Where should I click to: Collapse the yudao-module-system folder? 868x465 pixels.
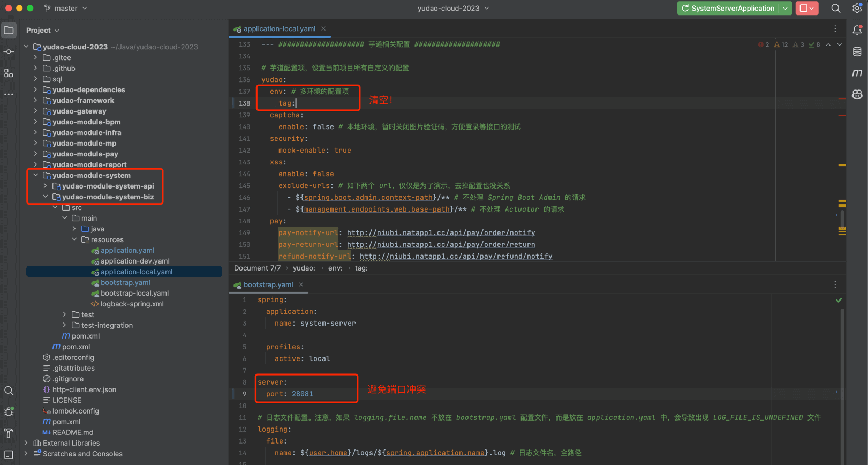pos(36,176)
